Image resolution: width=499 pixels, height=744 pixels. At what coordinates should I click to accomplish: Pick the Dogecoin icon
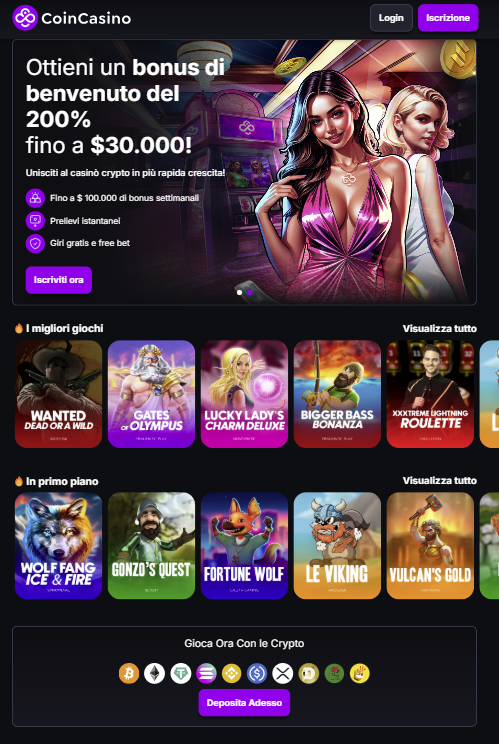[x=308, y=673]
